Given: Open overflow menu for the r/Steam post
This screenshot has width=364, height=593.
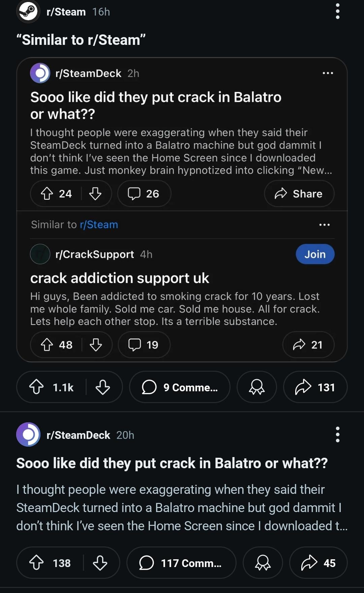Looking at the screenshot, I should [337, 12].
